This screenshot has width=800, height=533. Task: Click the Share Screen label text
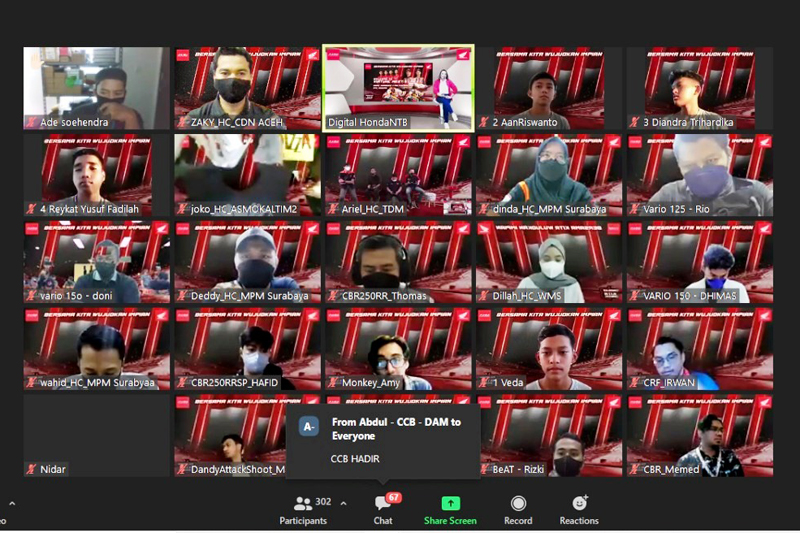(450, 521)
